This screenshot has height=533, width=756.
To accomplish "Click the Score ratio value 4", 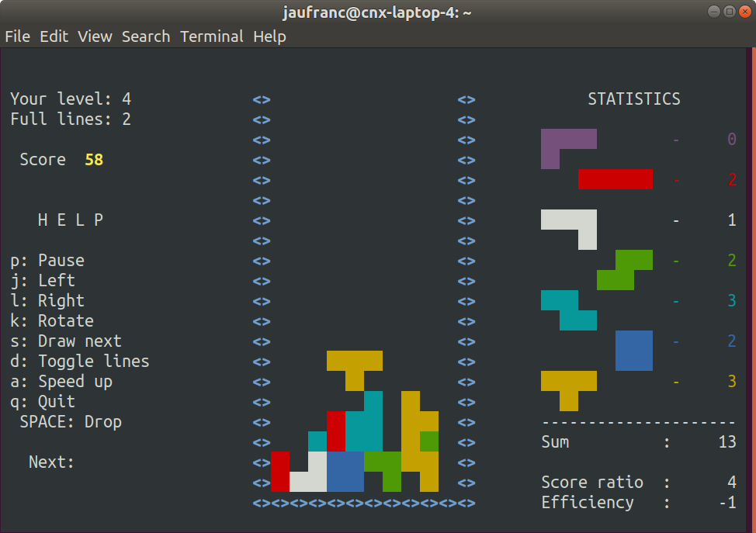I will point(732,483).
